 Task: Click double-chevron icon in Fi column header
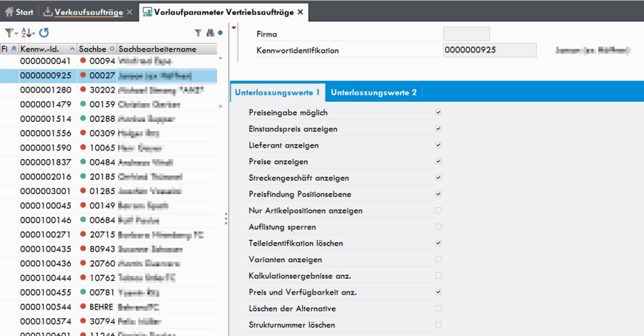click(14, 49)
